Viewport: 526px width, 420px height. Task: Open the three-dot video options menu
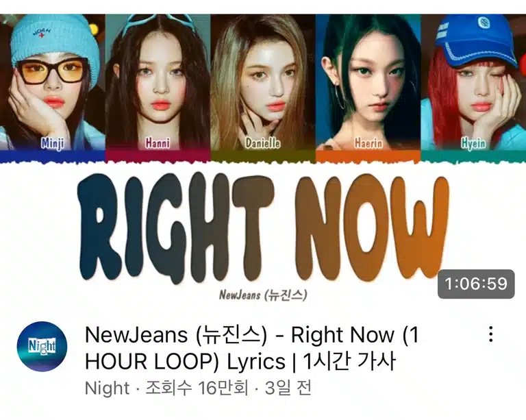(x=491, y=334)
